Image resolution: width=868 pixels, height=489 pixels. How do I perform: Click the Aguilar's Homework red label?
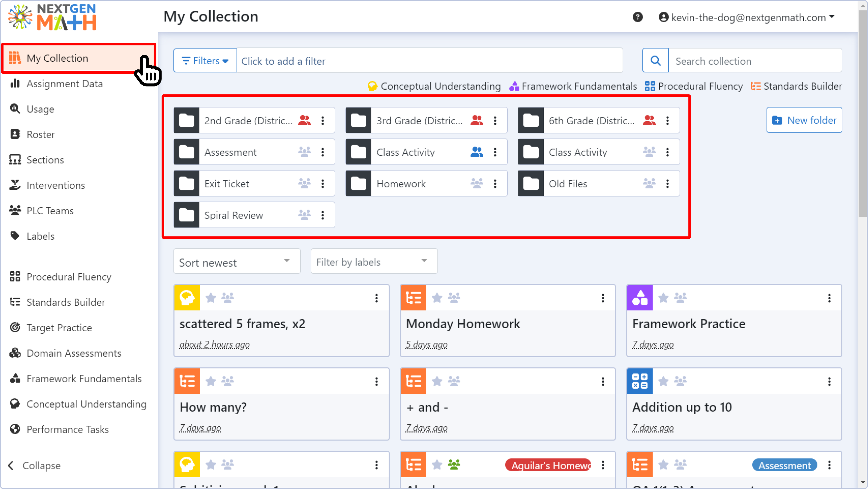[x=548, y=465]
